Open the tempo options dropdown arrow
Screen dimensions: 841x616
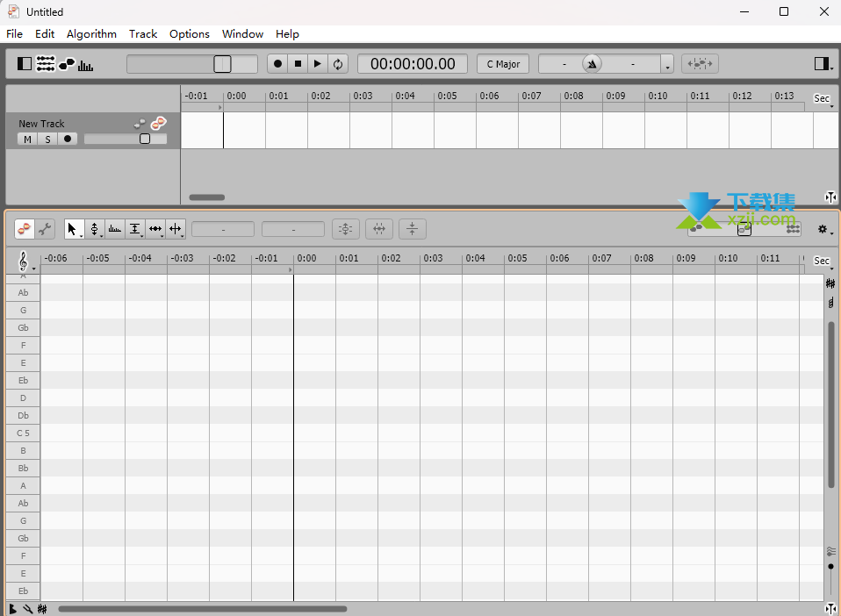click(x=667, y=65)
